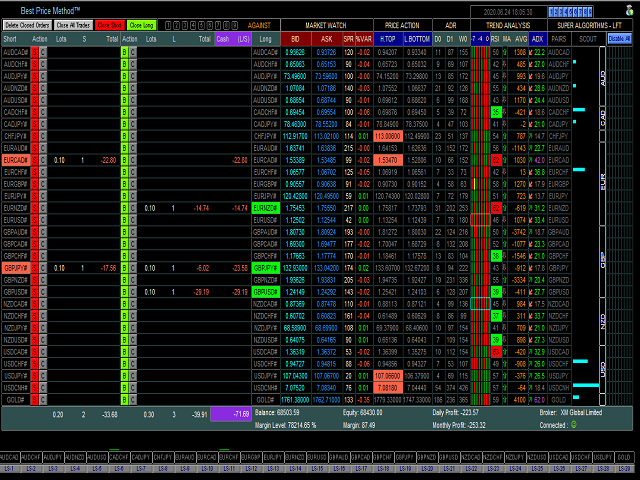This screenshot has width=640, height=480.
Task: Click the globe expert advisor icon
Action: pyautogui.click(x=629, y=10)
